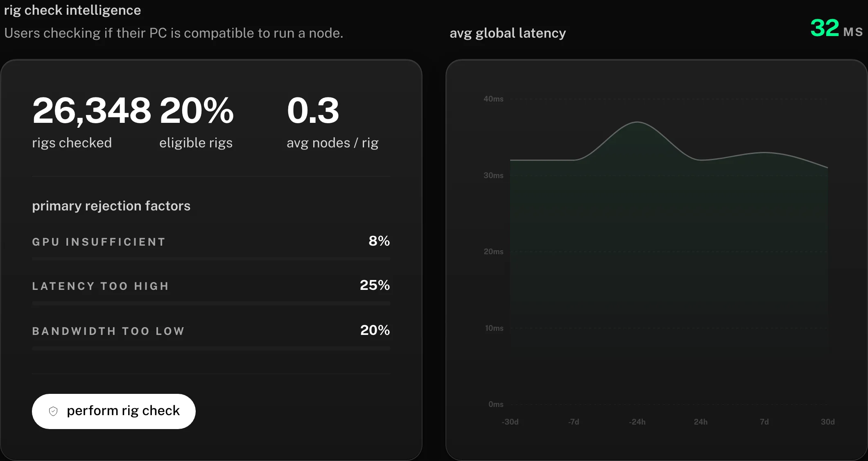Select the 20% eligible rigs figure
The height and width of the screenshot is (461, 868).
coord(197,110)
